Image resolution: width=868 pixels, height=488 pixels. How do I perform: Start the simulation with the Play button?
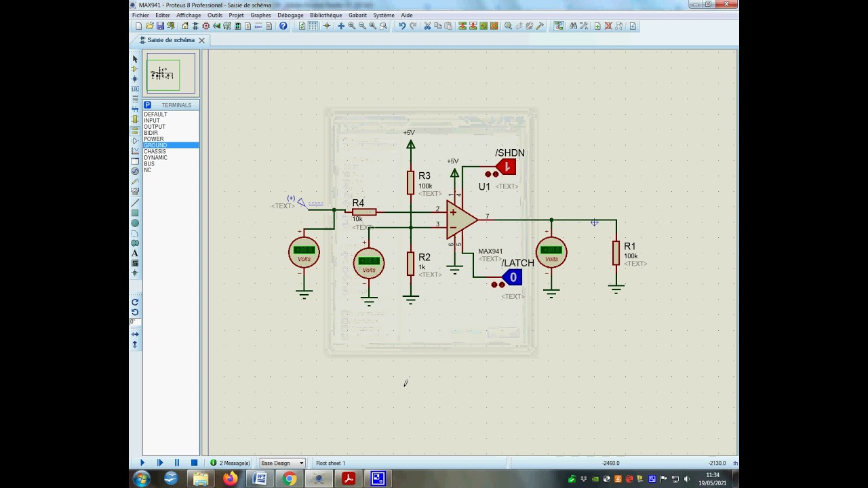click(142, 463)
